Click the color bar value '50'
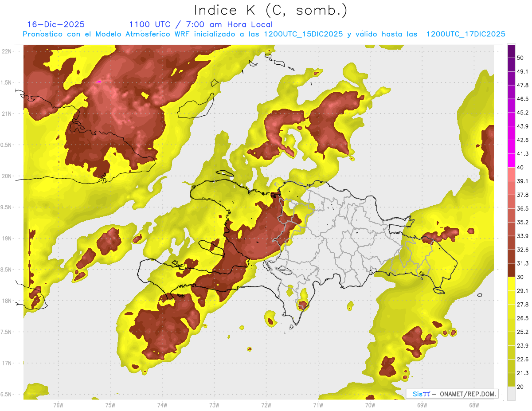This screenshot has width=532, height=411. click(520, 58)
